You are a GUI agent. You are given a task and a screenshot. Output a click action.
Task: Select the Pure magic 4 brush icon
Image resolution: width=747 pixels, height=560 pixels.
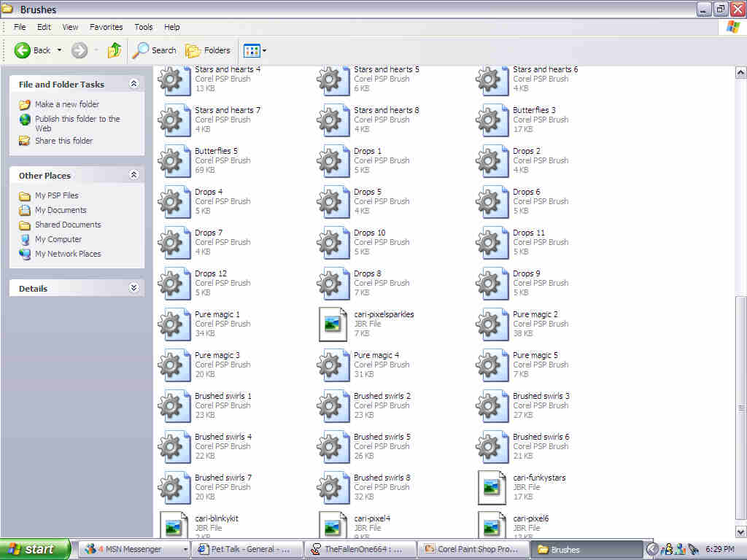point(333,365)
